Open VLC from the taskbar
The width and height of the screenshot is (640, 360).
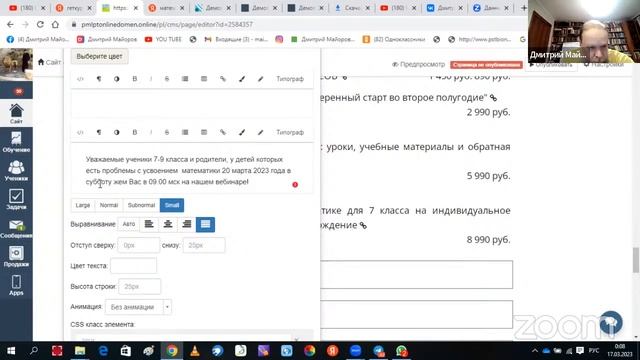click(195, 351)
